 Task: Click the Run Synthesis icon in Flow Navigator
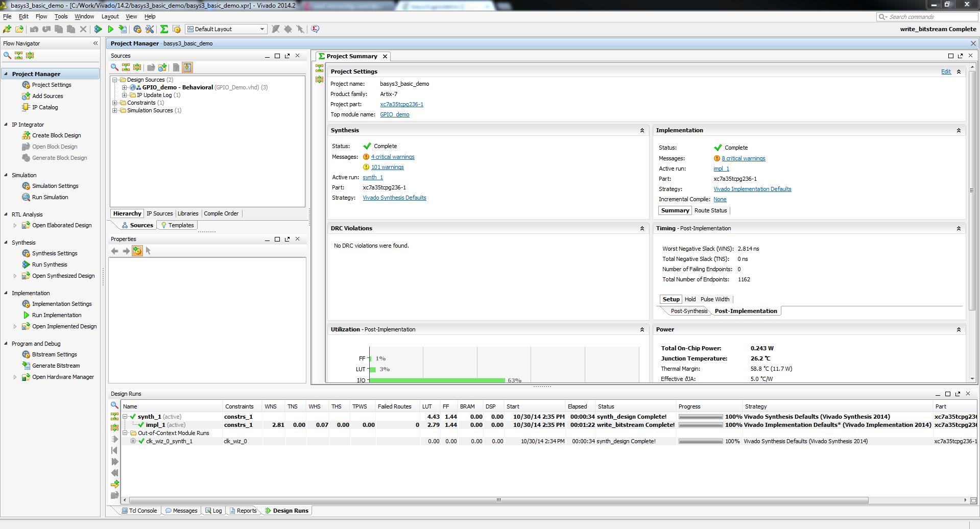coord(26,264)
